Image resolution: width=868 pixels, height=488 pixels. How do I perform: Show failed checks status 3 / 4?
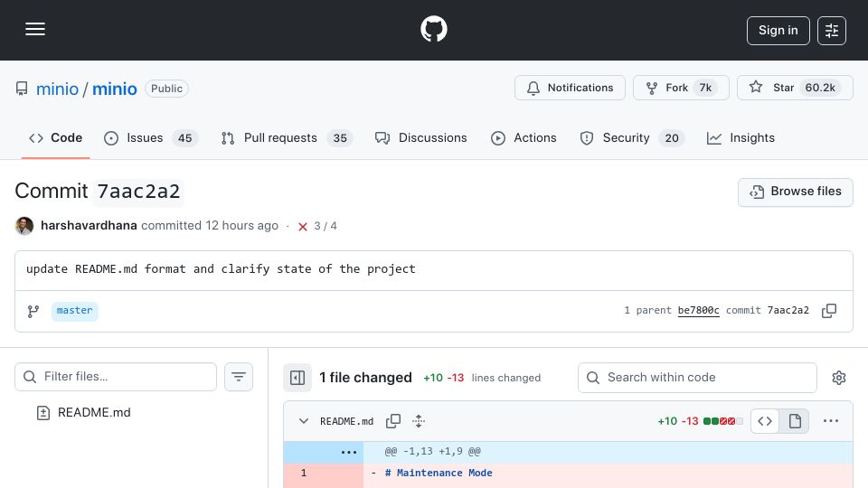coord(317,226)
